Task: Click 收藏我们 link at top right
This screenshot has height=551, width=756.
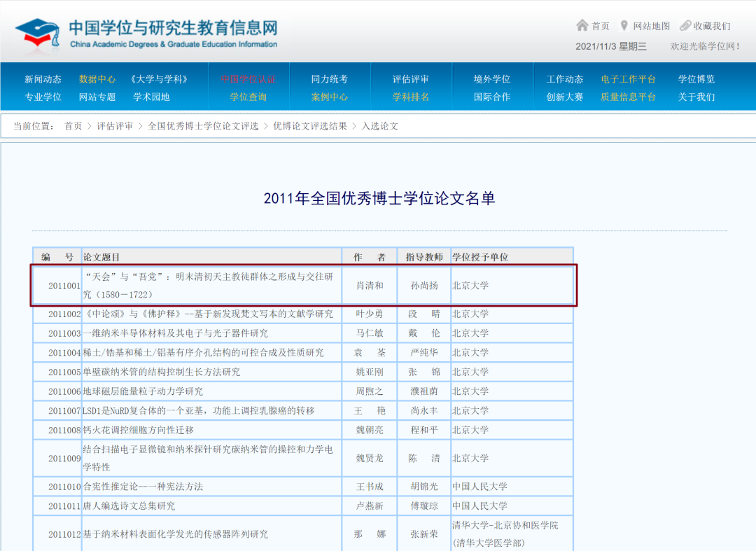Action: click(x=712, y=26)
